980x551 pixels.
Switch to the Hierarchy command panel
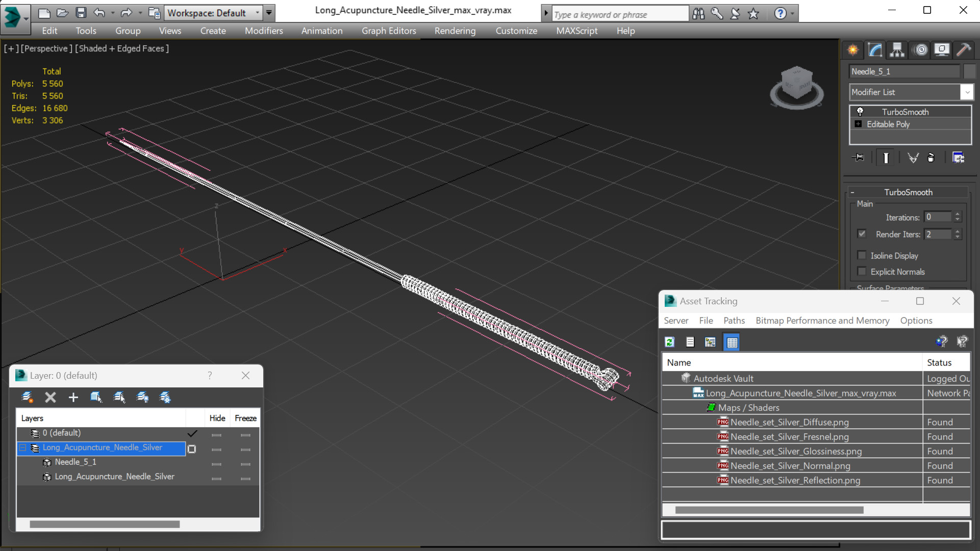(x=897, y=50)
